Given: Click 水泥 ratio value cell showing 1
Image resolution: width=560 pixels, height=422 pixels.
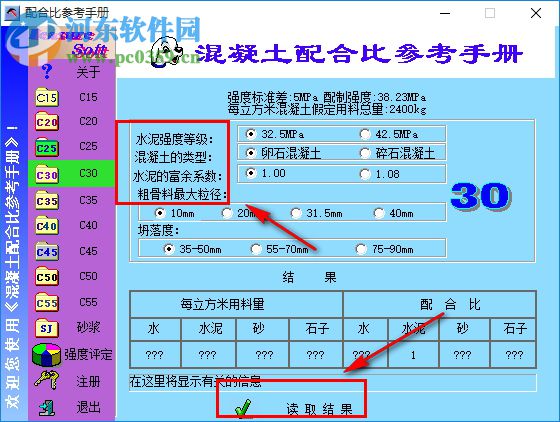Looking at the screenshot, I should coord(413,355).
